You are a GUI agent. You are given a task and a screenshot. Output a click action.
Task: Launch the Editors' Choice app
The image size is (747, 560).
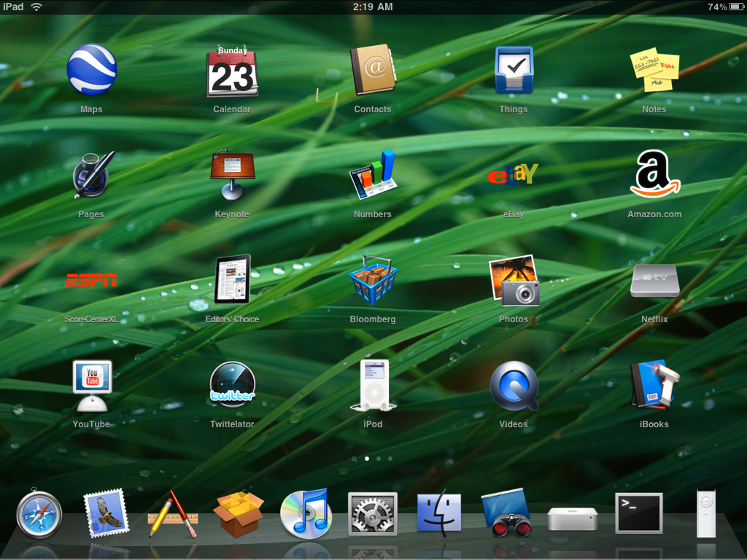pyautogui.click(x=232, y=279)
